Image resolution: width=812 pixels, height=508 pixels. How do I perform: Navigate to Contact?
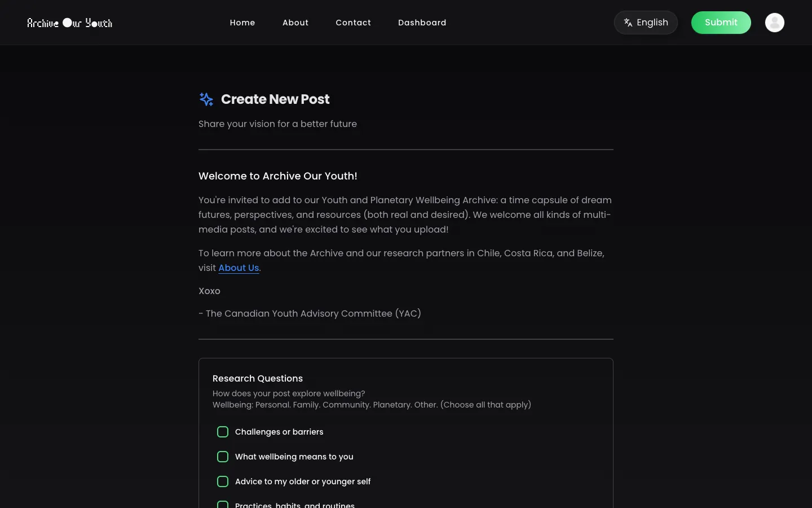pos(354,23)
